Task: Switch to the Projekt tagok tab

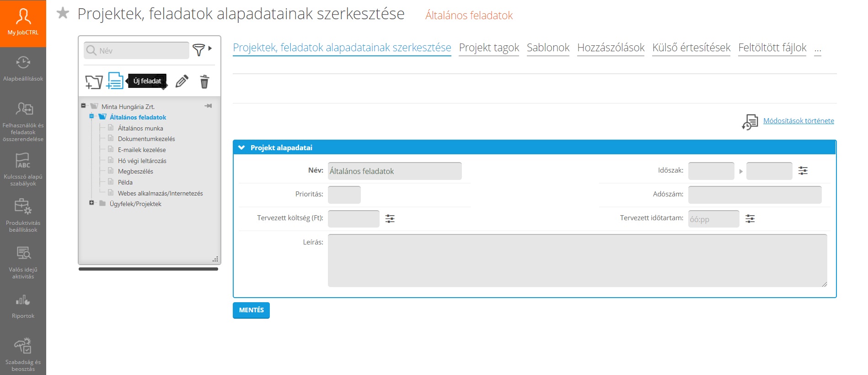Action: coord(488,48)
